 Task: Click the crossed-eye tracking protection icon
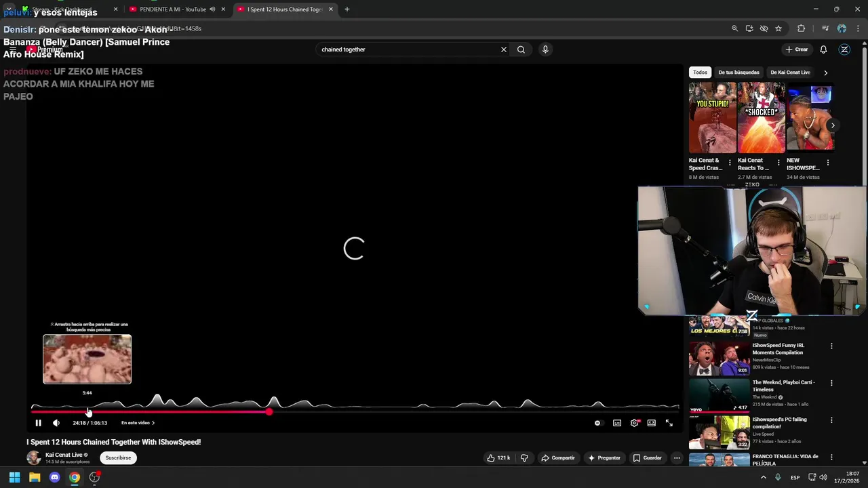point(764,28)
